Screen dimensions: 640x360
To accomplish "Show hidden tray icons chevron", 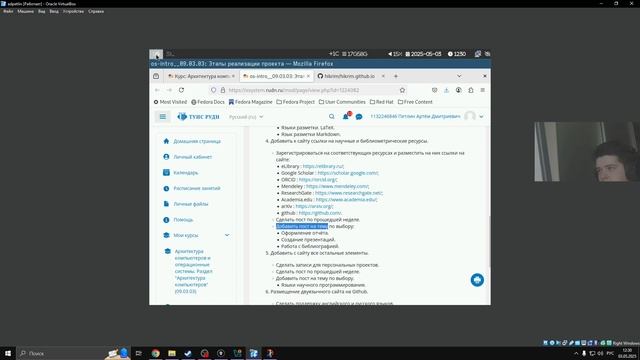I will 576,353.
